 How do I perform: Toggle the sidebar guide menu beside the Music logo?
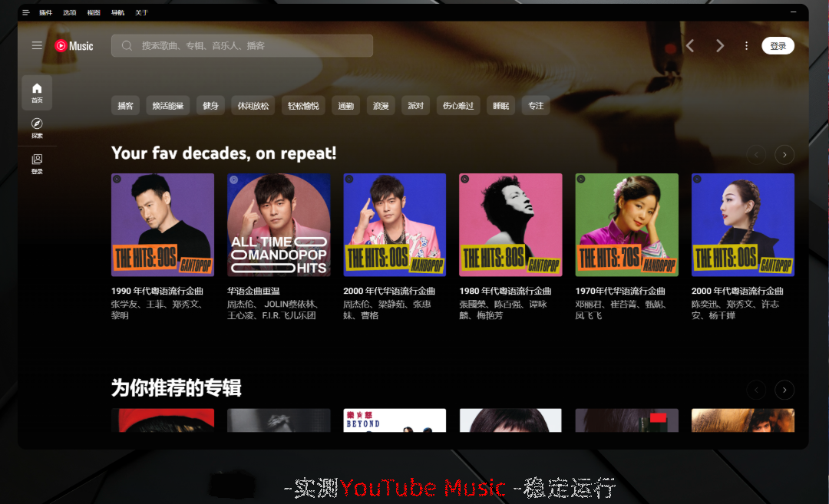(x=37, y=46)
